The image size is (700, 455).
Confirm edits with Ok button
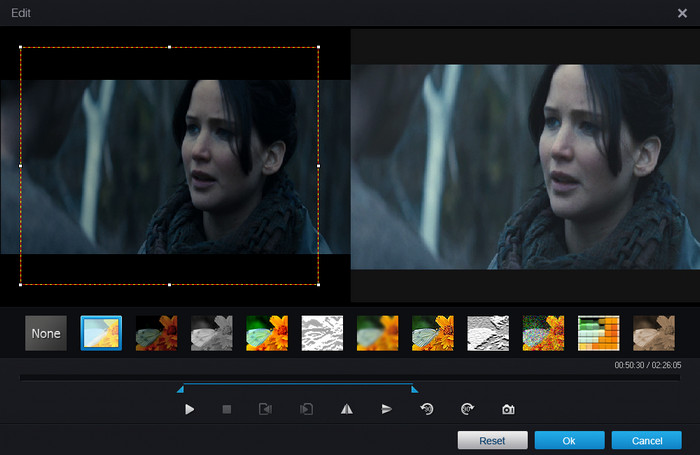pyautogui.click(x=570, y=440)
